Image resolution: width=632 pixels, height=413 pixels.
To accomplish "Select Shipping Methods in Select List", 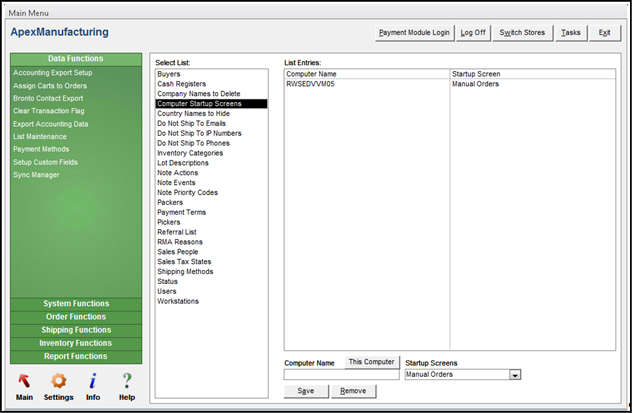I will [184, 271].
